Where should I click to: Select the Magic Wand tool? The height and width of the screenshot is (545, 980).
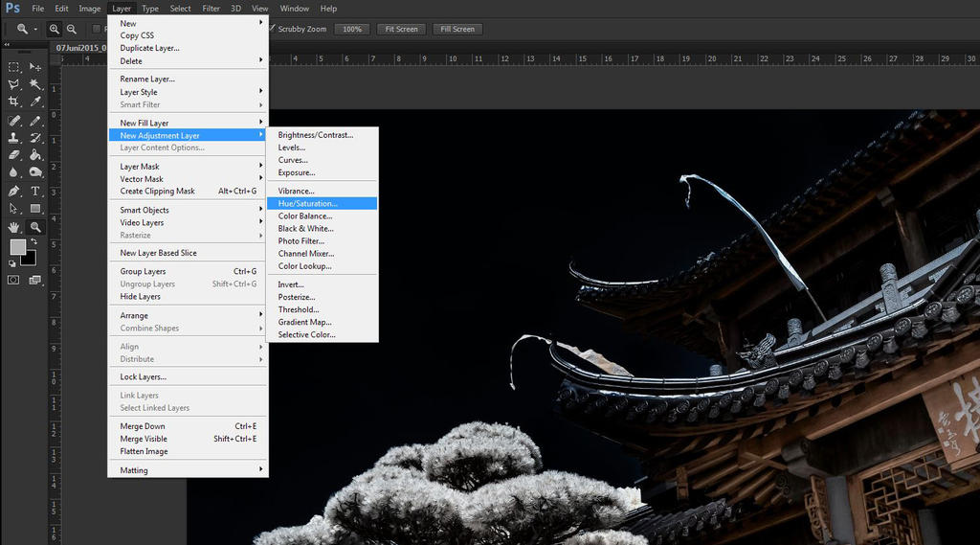pyautogui.click(x=35, y=84)
